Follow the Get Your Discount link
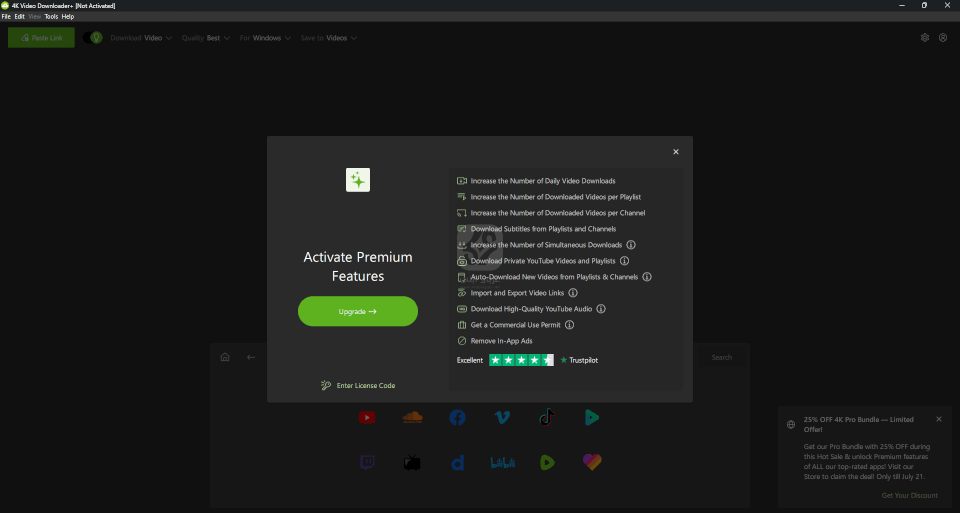The width and height of the screenshot is (960, 513). [x=909, y=495]
